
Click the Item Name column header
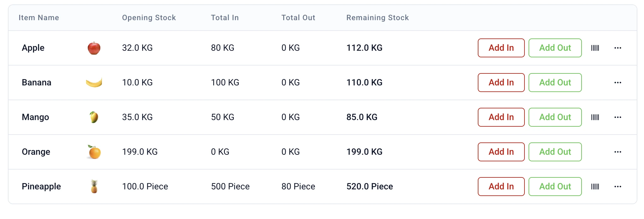38,18
